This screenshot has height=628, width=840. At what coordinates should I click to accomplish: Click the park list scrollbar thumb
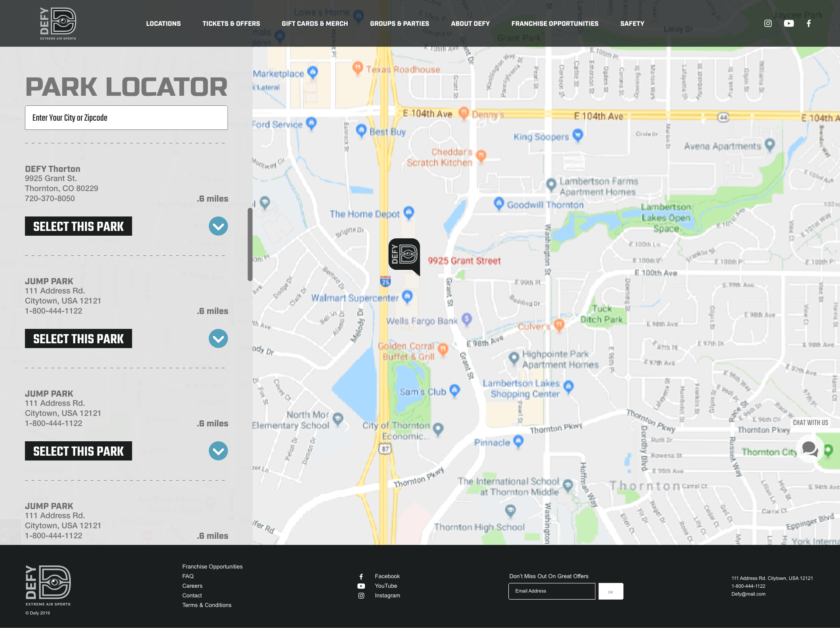250,244
